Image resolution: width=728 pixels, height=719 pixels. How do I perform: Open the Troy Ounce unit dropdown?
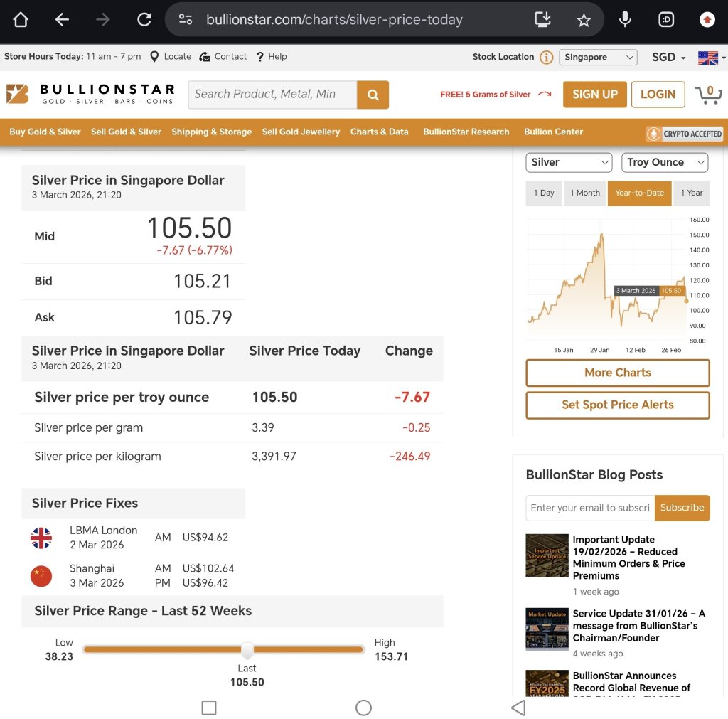(x=665, y=162)
